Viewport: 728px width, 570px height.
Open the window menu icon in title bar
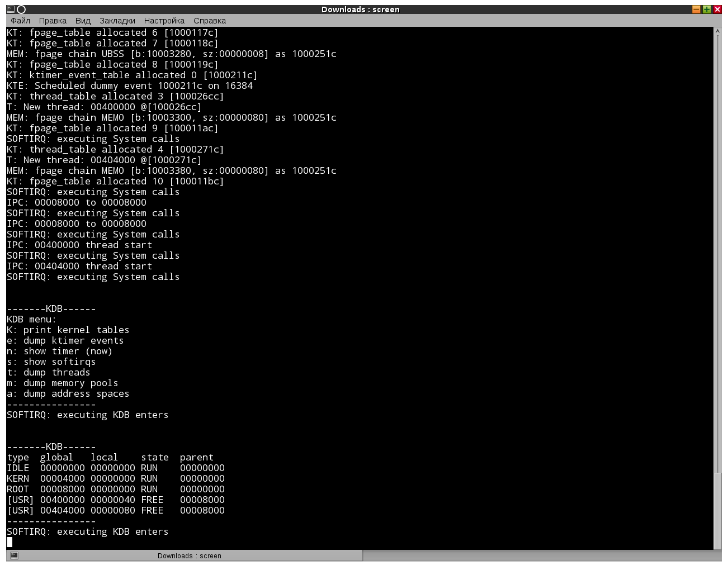[x=10, y=9]
